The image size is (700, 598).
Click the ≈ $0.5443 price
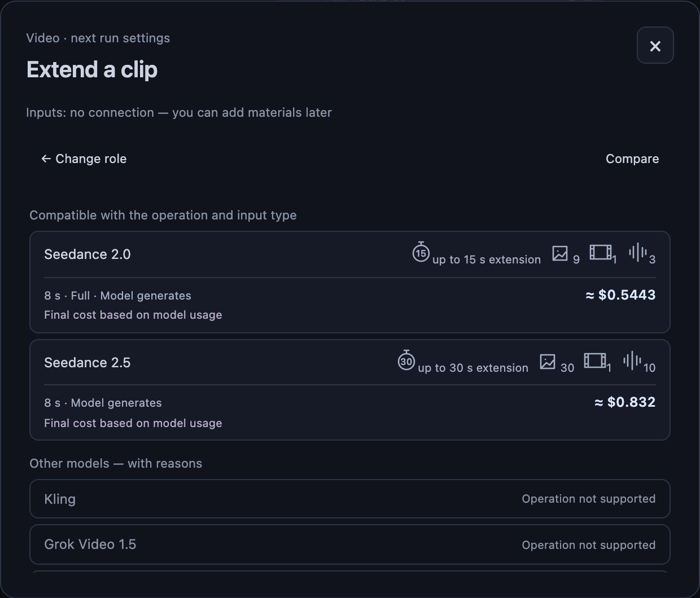[x=620, y=295]
